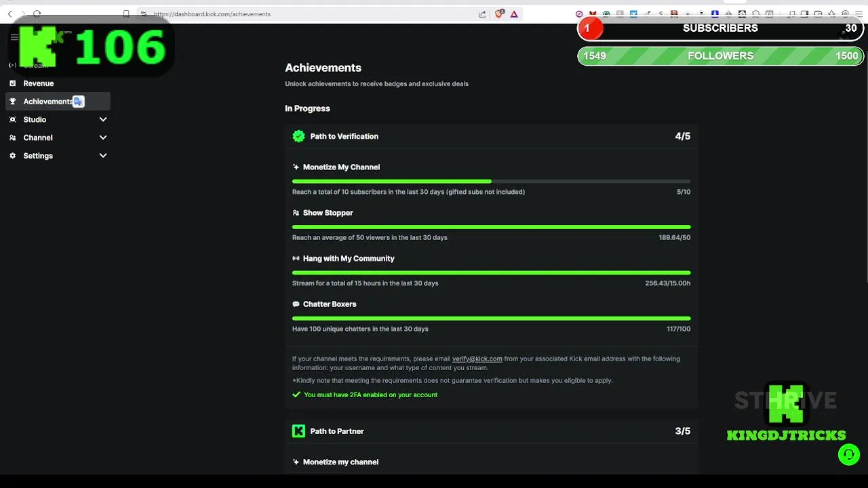The width and height of the screenshot is (868, 488).
Task: Click the Path to Verification title
Action: (344, 136)
